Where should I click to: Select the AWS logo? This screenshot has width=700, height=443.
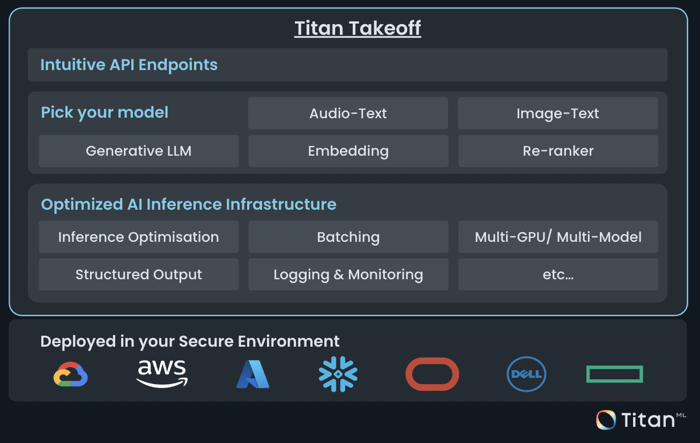(x=162, y=374)
